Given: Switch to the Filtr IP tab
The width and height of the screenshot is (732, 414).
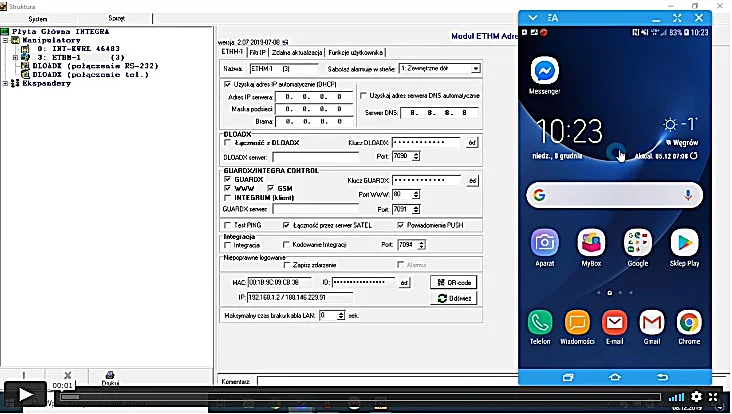Looking at the screenshot, I should pyautogui.click(x=257, y=53).
